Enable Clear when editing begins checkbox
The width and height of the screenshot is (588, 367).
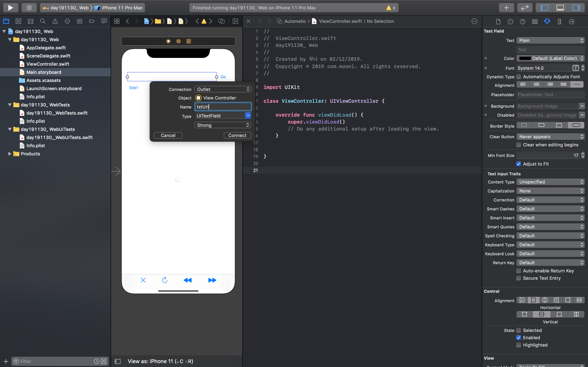click(519, 145)
